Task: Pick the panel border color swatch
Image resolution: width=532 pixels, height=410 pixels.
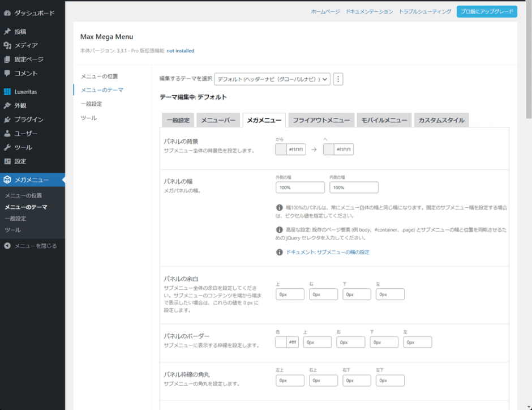Action: [x=281, y=342]
